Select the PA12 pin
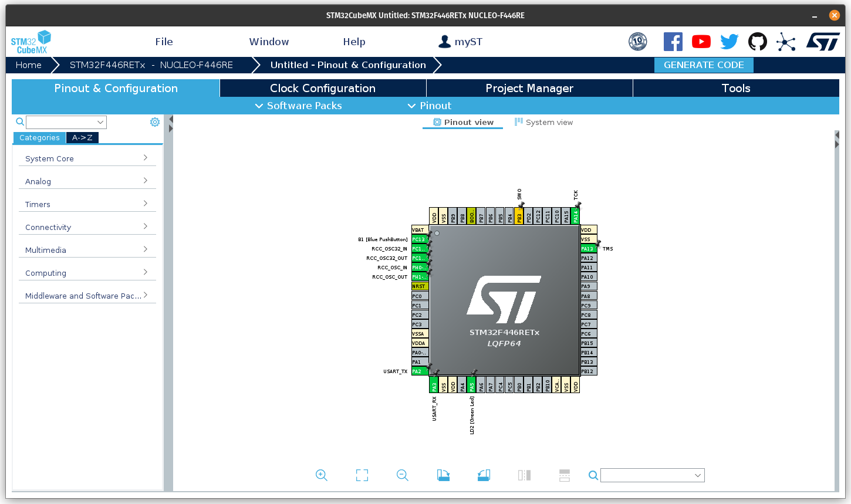The image size is (851, 504). coord(589,258)
